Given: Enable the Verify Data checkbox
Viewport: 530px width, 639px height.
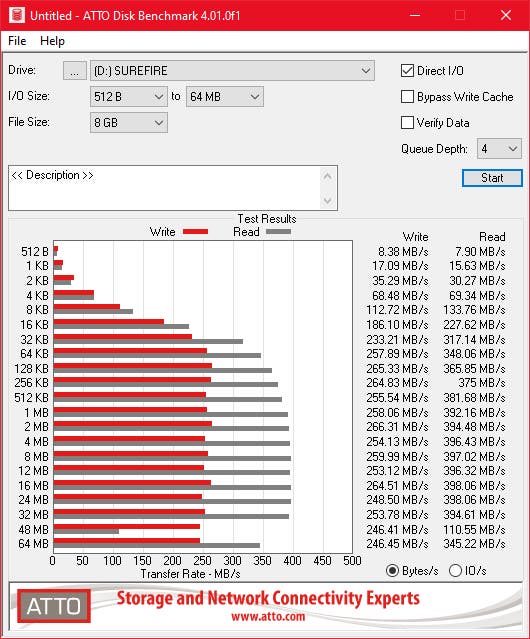Looking at the screenshot, I should tap(407, 122).
